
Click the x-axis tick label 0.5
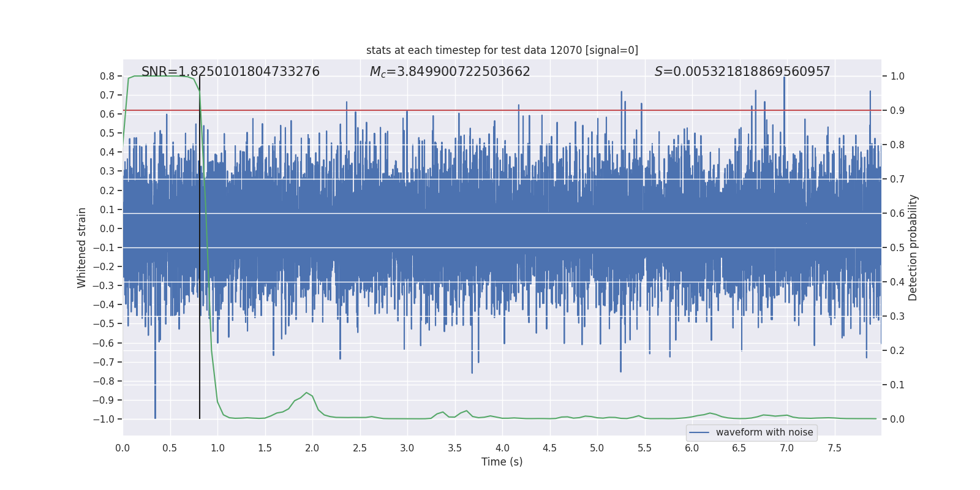point(170,448)
